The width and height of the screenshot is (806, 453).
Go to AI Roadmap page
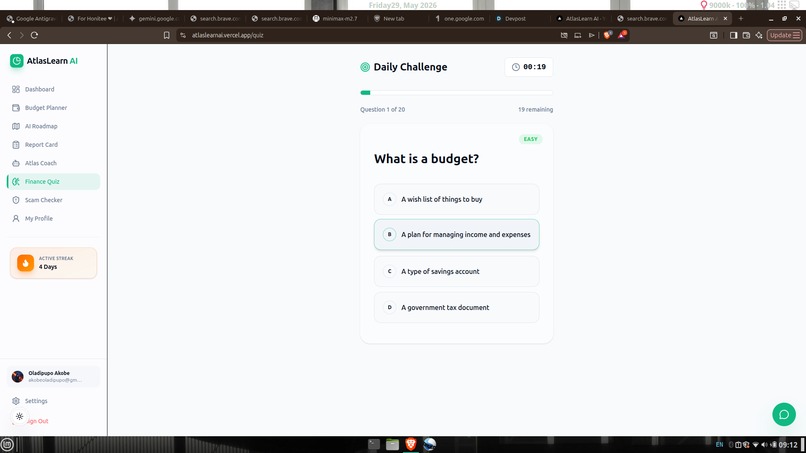53,126
